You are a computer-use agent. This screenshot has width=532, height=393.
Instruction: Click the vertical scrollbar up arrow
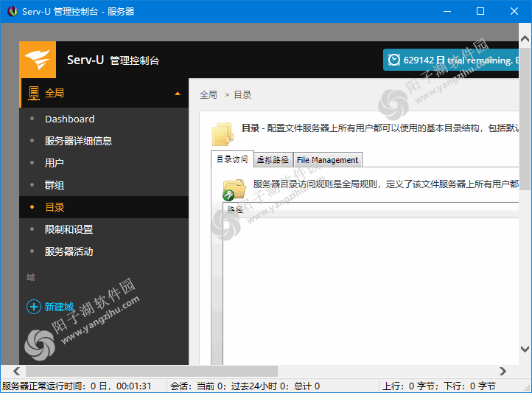pyautogui.click(x=525, y=39)
